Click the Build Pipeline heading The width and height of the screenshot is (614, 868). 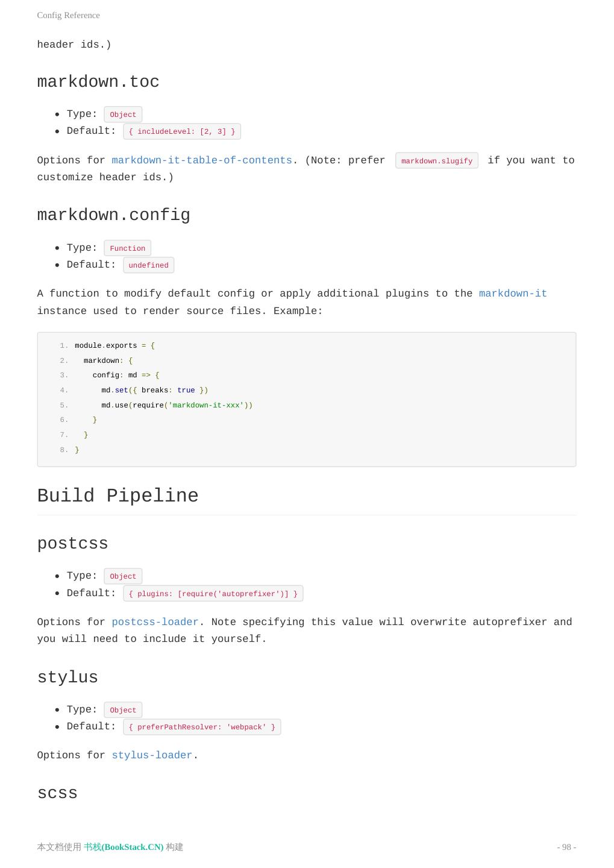(x=117, y=496)
